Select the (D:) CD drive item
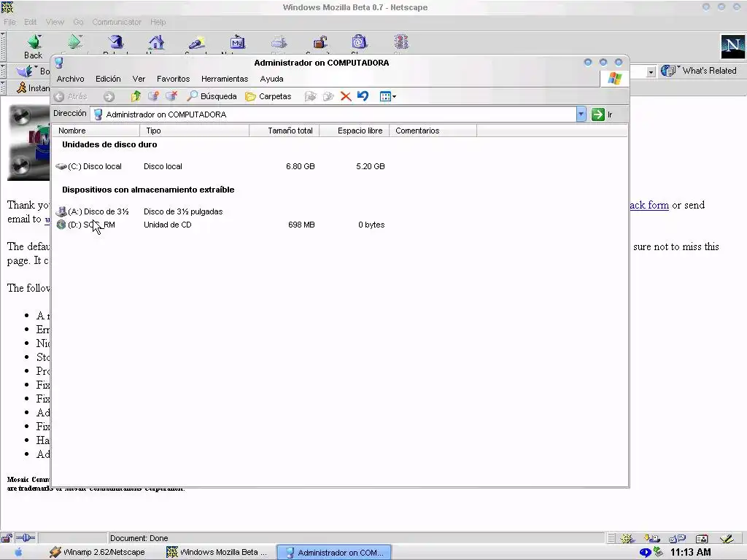This screenshot has height=560, width=747. 86,225
